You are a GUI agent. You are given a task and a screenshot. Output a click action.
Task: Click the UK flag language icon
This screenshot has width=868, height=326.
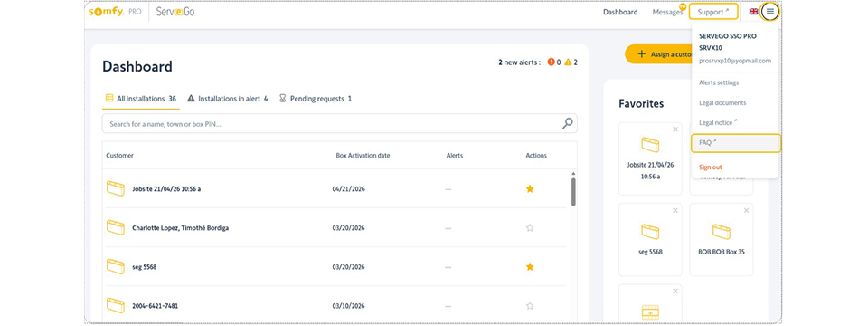coord(753,12)
